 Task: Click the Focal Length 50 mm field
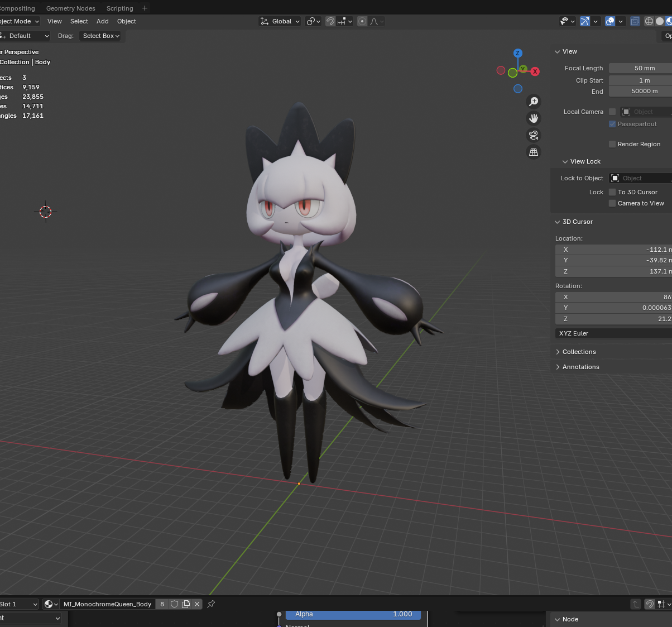[x=640, y=68]
